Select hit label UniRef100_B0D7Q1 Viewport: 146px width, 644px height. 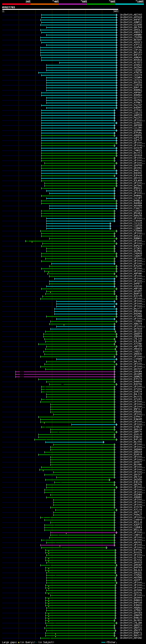pos(131,384)
